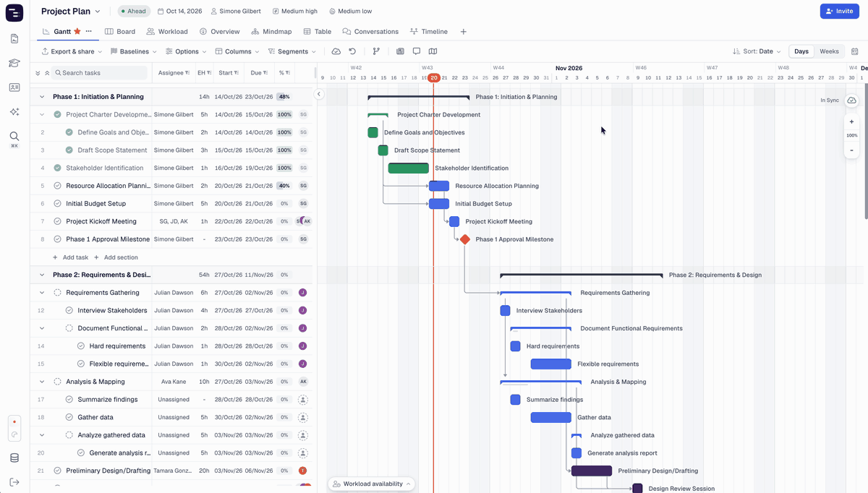Image resolution: width=868 pixels, height=493 pixels.
Task: Click the Invite button
Action: (x=840, y=12)
